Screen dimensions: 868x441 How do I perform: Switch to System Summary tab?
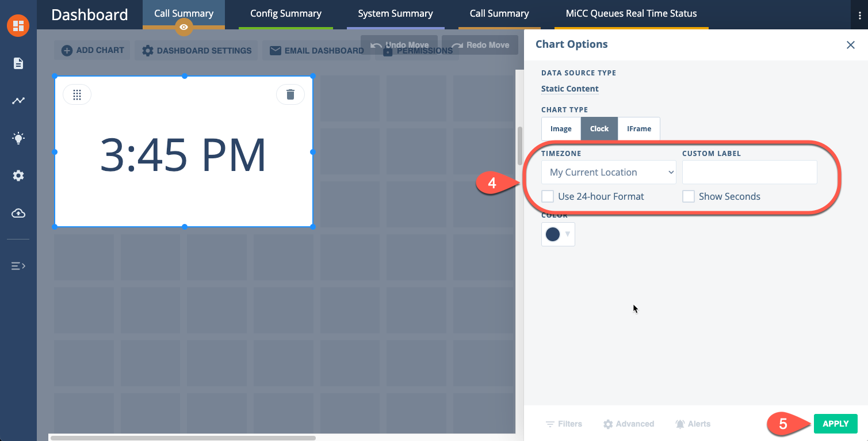pos(395,13)
